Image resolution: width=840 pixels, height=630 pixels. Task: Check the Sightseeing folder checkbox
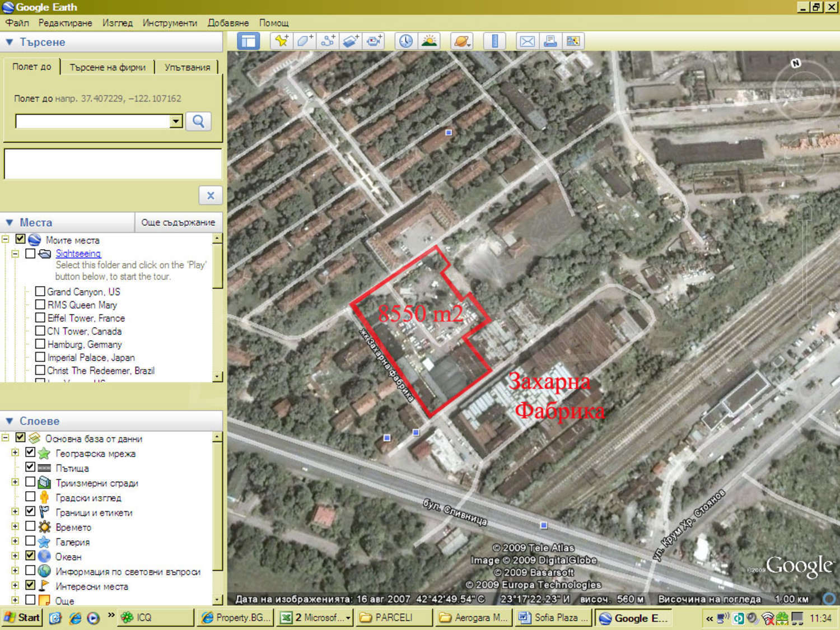point(30,253)
